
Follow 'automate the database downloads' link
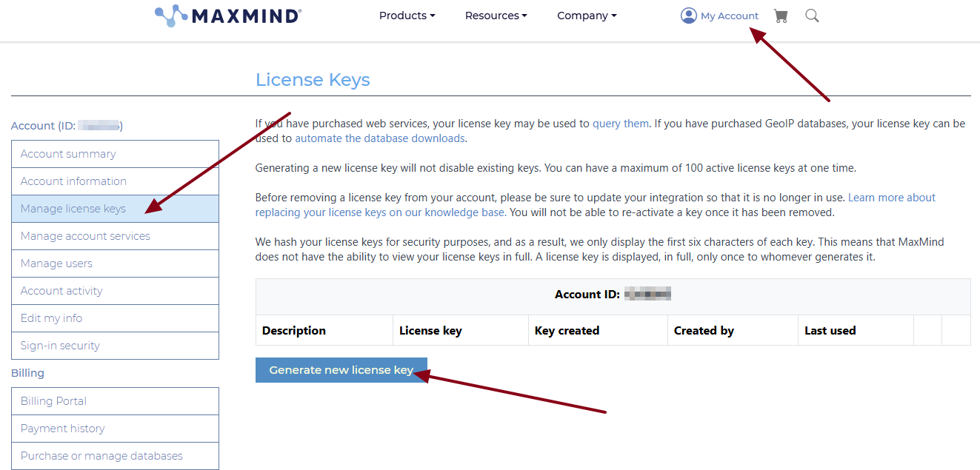tap(380, 138)
